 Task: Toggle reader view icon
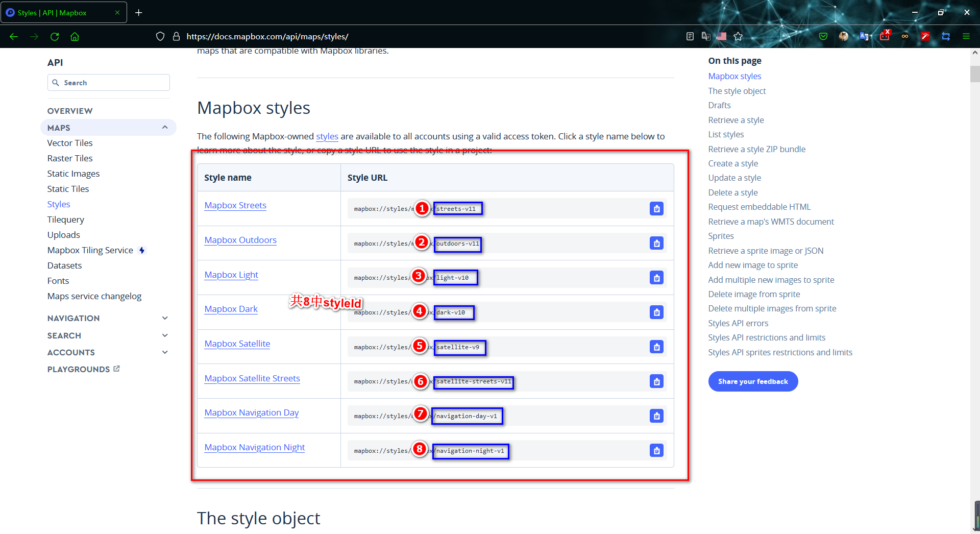pyautogui.click(x=690, y=36)
